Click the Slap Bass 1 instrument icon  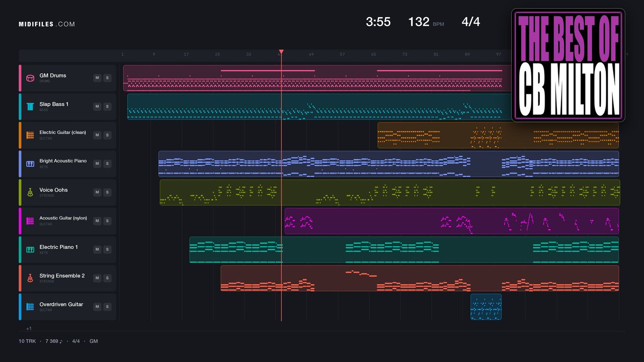30,106
